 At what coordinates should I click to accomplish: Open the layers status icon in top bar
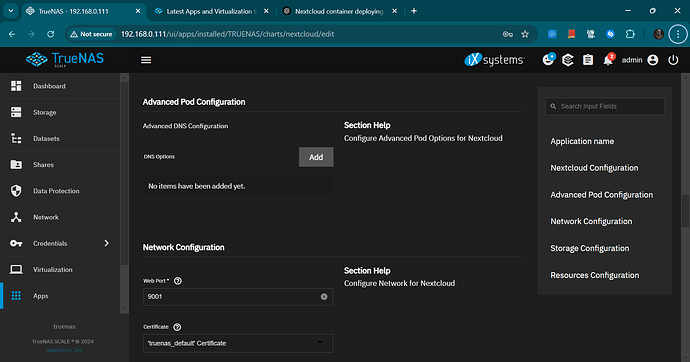(568, 60)
